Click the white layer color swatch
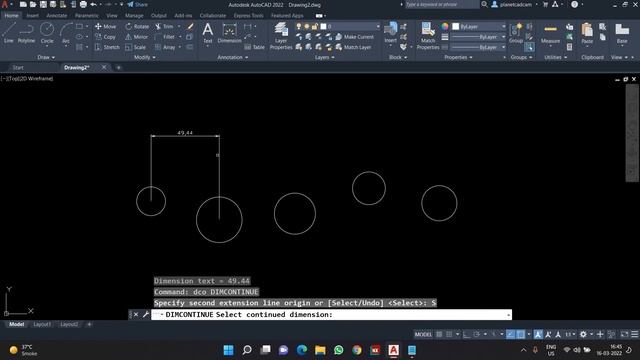This screenshot has height=360, width=640. (323, 27)
